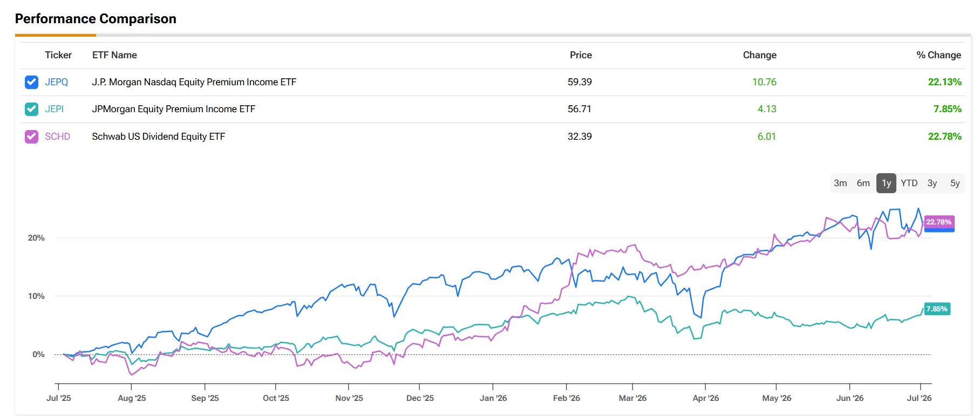980x416 pixels.
Task: Select Schwab US Dividend Equity ETF name
Action: (x=159, y=137)
